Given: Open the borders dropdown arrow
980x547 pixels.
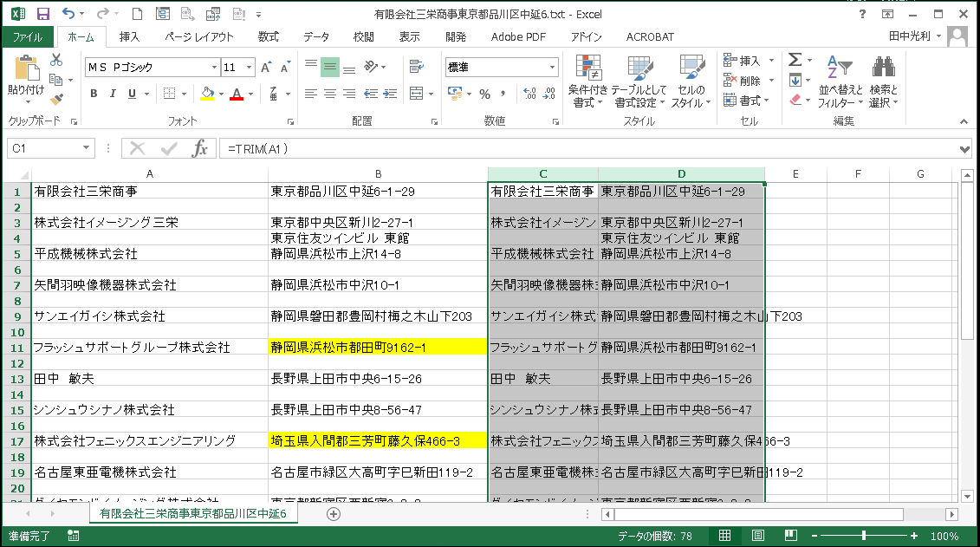Looking at the screenshot, I should 184,94.
